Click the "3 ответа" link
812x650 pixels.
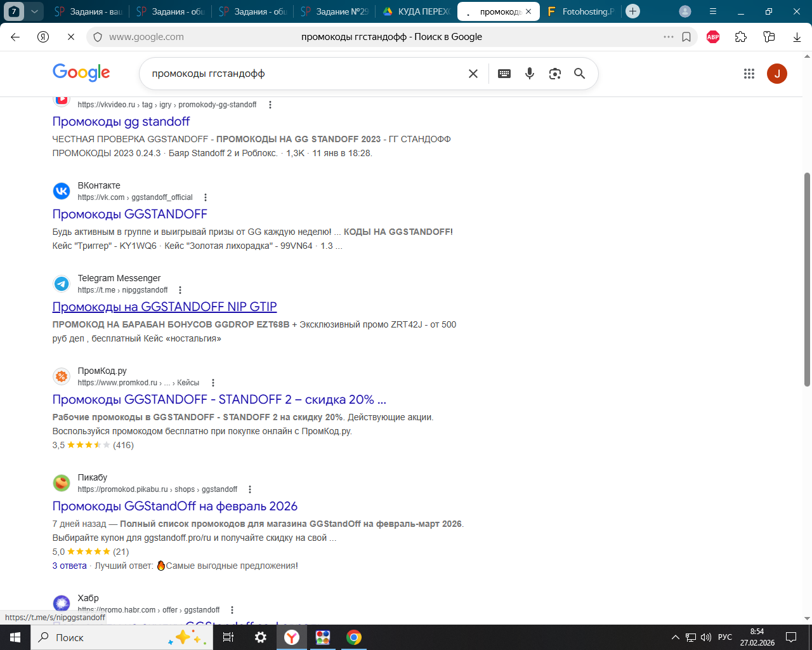tap(70, 566)
